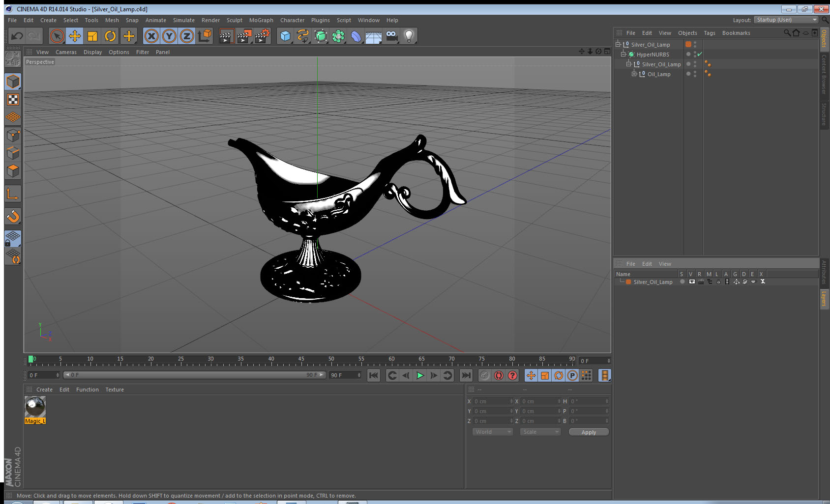Add an Array modeling object

tap(338, 36)
